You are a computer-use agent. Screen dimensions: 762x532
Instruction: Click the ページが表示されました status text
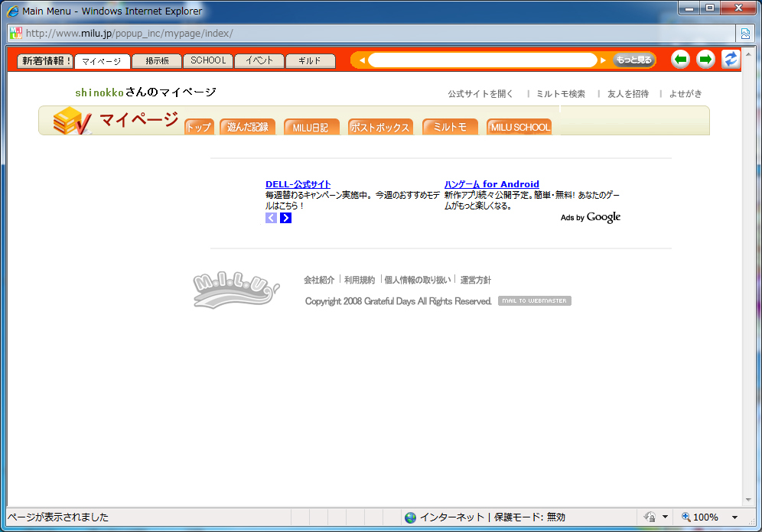pyautogui.click(x=58, y=517)
